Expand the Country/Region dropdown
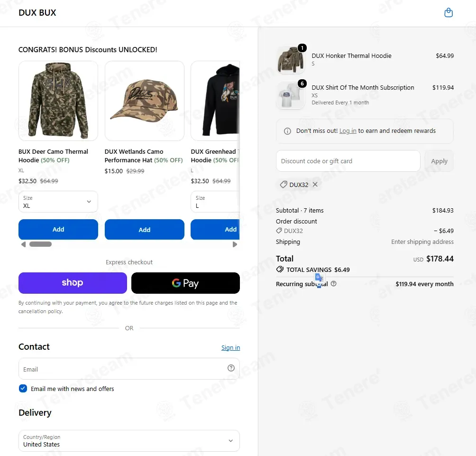The height and width of the screenshot is (456, 476). [129, 441]
